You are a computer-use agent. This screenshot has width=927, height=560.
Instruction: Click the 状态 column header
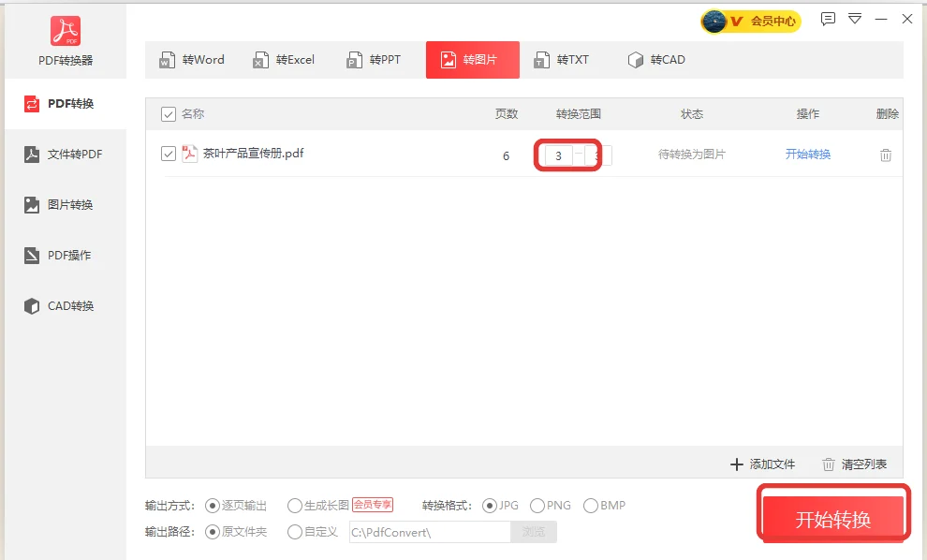692,114
